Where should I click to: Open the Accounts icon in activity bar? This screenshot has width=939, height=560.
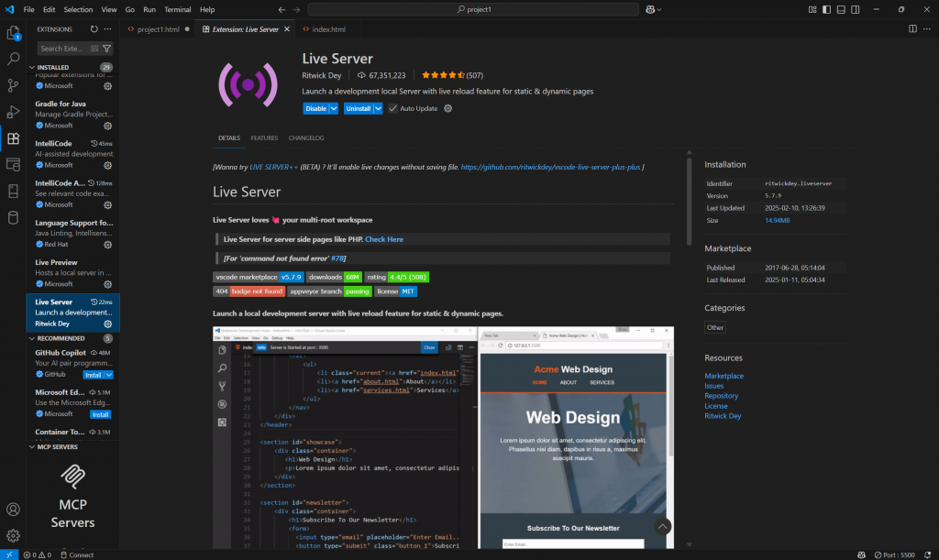coord(13,510)
